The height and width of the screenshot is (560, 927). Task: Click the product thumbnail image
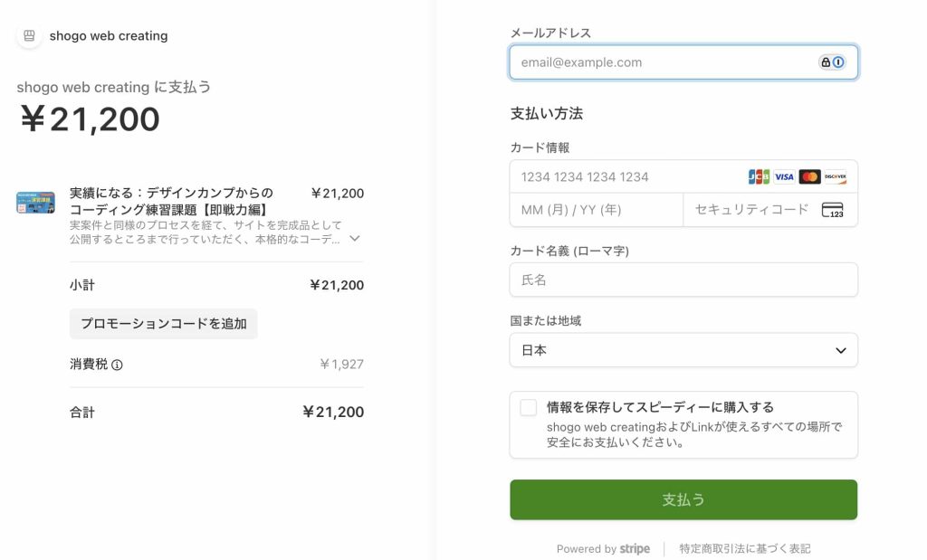tap(35, 202)
